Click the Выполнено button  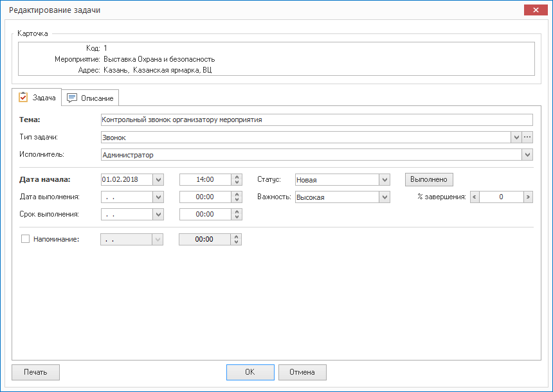click(x=429, y=179)
